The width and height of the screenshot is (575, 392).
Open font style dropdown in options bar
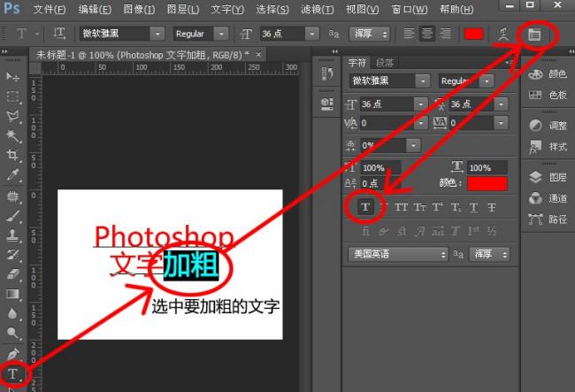221,35
